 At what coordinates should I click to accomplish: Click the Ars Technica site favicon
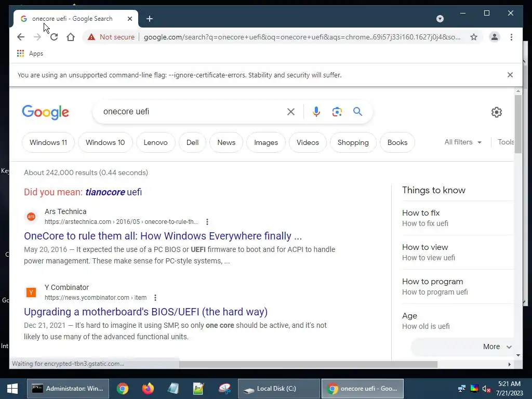(x=31, y=217)
